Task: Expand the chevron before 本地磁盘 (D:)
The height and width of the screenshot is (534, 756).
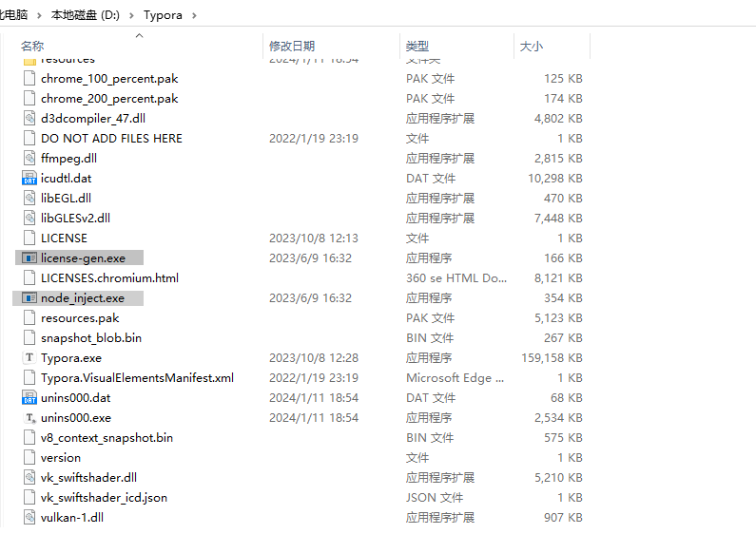Action: (39, 15)
